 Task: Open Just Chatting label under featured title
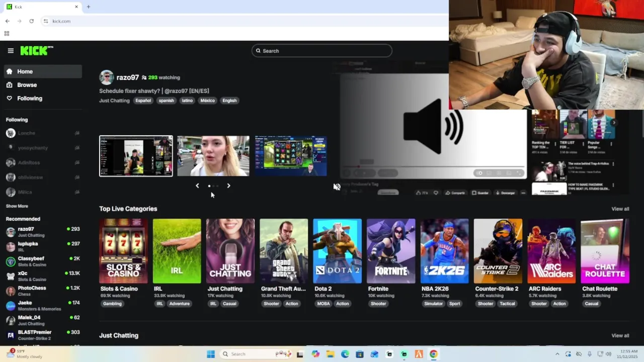(x=114, y=101)
